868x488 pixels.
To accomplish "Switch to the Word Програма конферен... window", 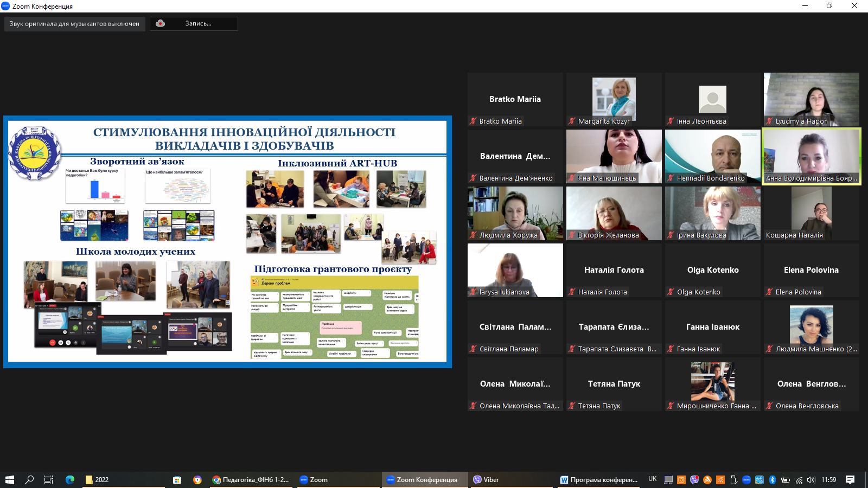I will [x=599, y=480].
